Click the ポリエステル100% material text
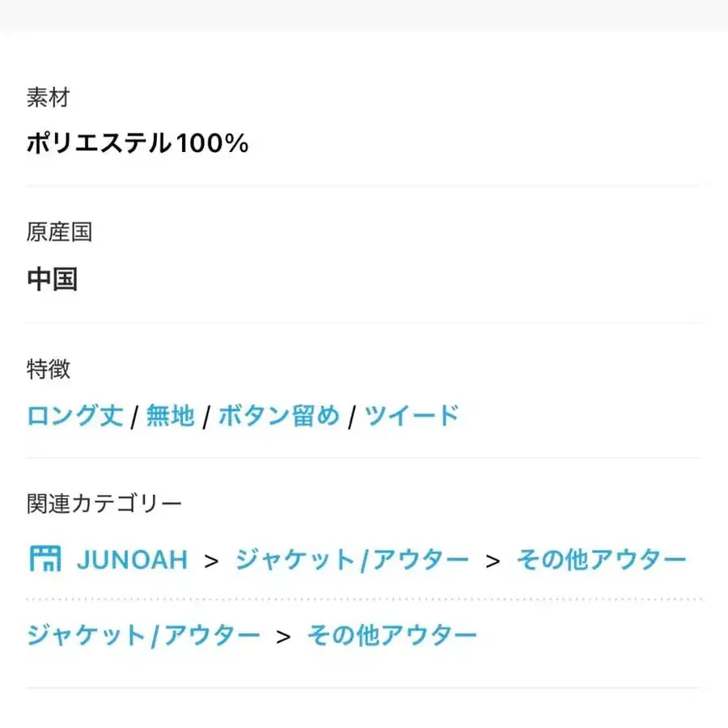The image size is (728, 728). [x=137, y=144]
